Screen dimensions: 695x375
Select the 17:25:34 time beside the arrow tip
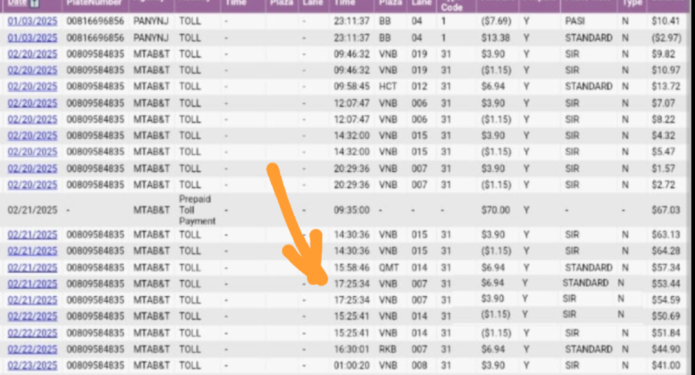coord(351,284)
